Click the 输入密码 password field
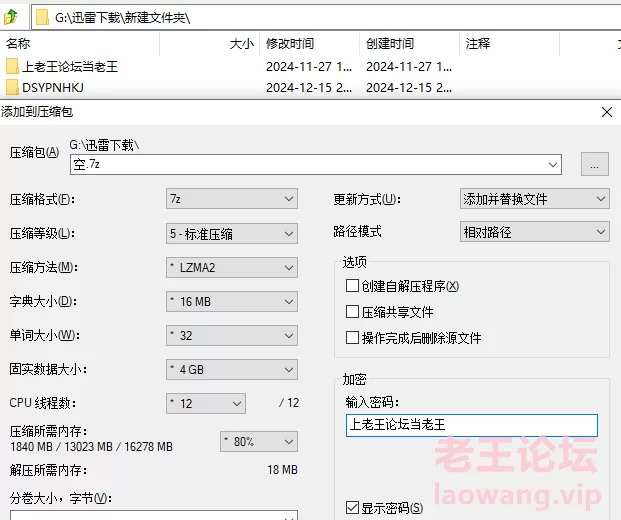The width and height of the screenshot is (621, 520). pyautogui.click(x=472, y=425)
